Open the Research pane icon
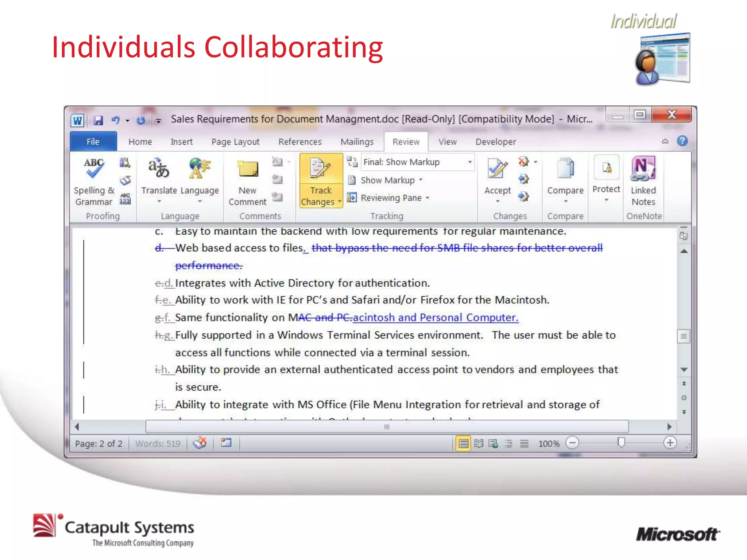 point(125,162)
